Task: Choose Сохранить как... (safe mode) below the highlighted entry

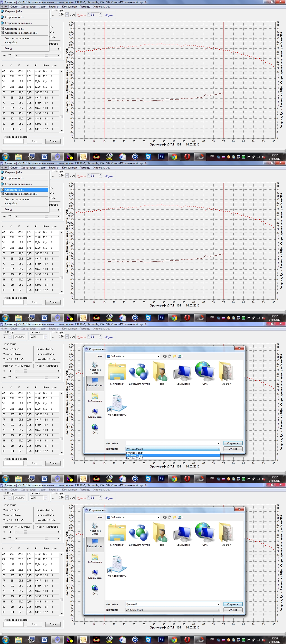Action: coord(24,194)
